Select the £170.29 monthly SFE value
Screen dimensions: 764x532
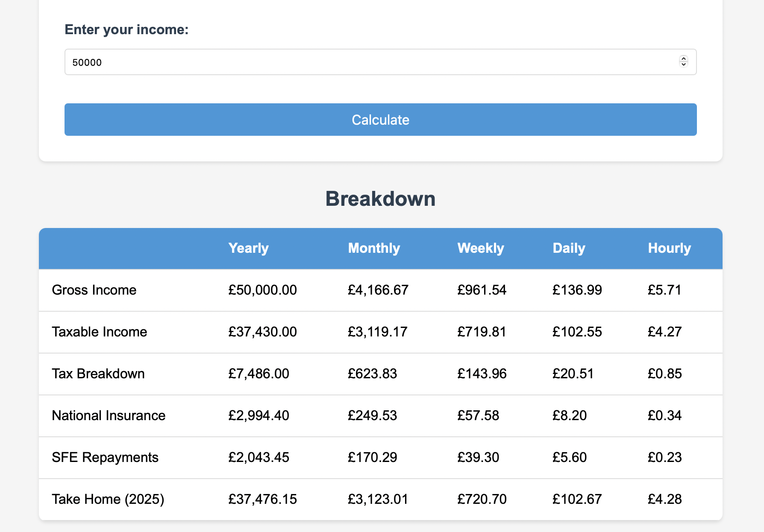pos(372,457)
